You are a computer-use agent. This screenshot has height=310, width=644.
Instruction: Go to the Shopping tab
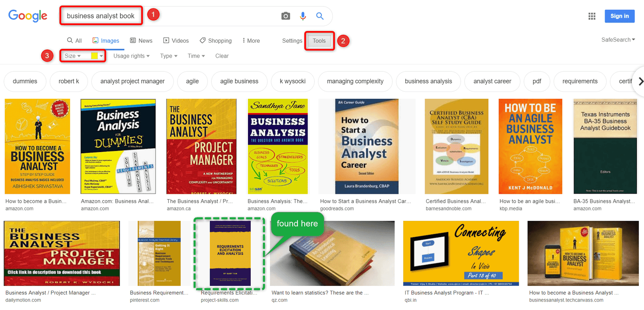point(216,41)
